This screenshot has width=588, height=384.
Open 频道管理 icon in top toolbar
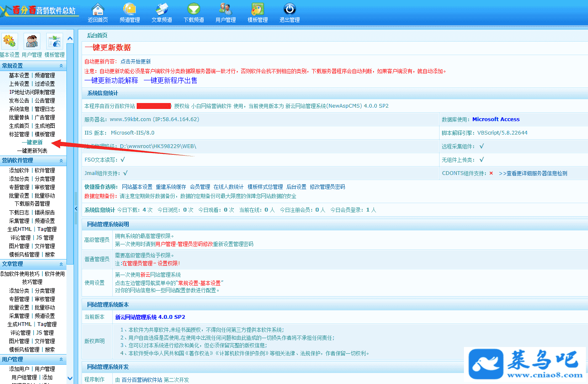coord(130,9)
